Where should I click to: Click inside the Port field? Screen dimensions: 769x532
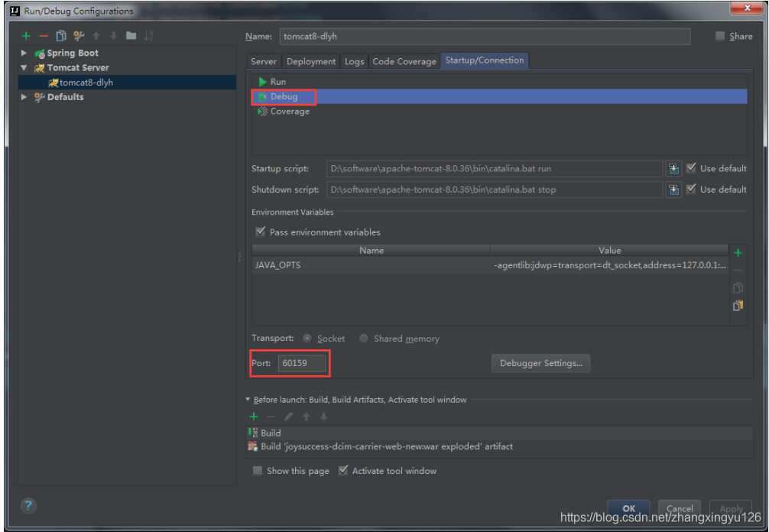click(302, 363)
